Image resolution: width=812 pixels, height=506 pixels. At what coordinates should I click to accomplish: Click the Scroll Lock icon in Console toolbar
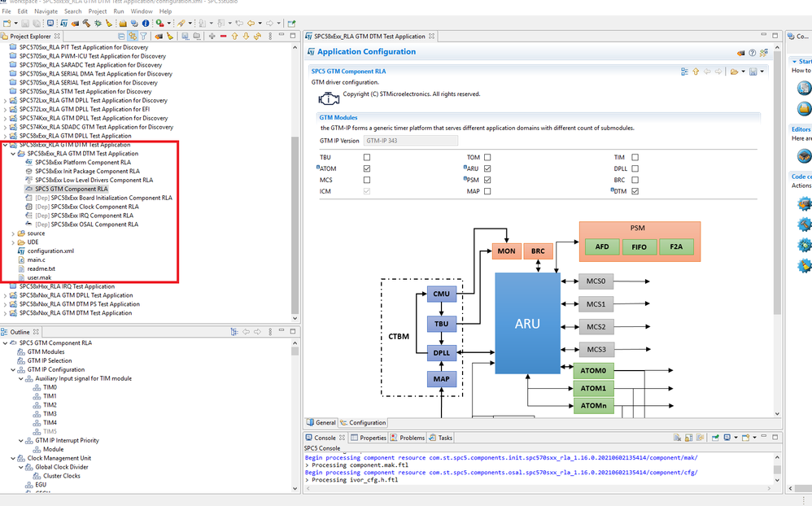pyautogui.click(x=688, y=438)
